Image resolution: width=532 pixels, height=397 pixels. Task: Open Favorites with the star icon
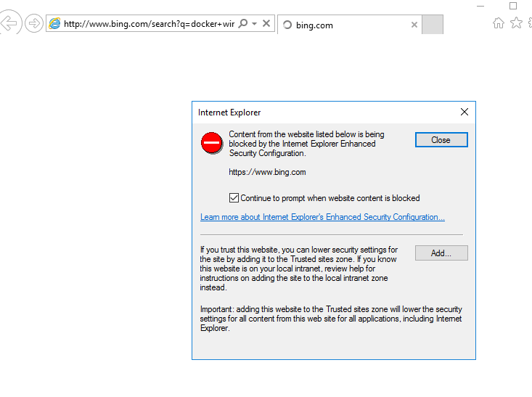tap(516, 22)
